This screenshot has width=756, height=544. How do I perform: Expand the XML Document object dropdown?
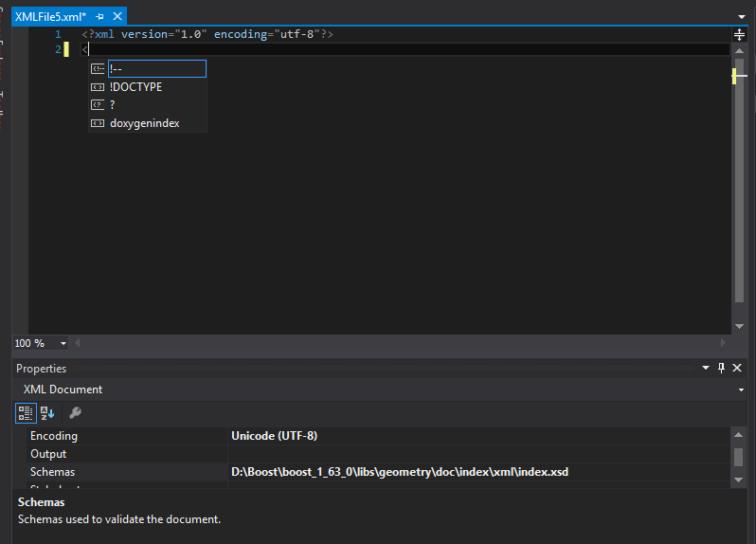click(741, 390)
